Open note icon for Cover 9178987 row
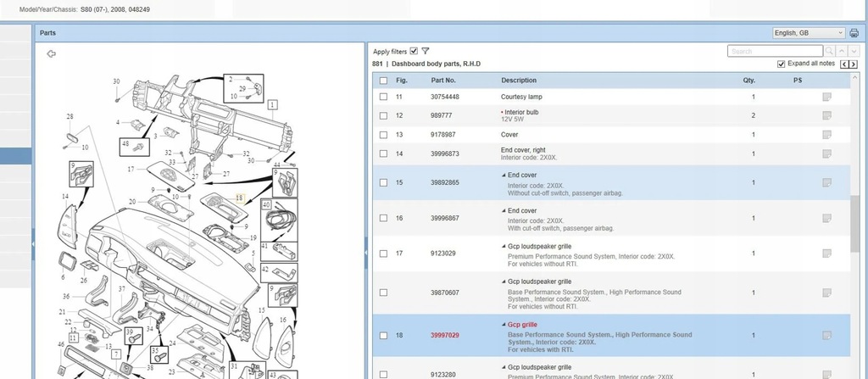Viewport: 868px width, 379px height. 827,135
